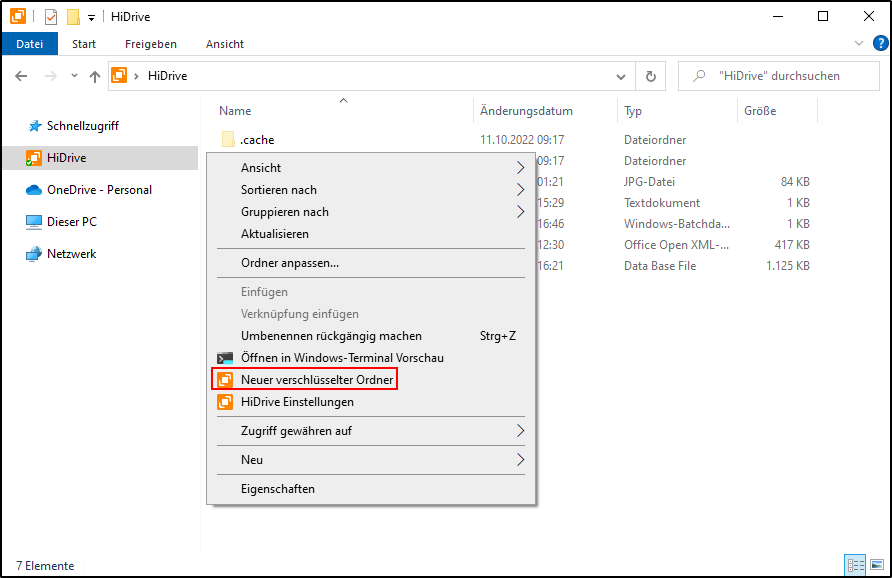Select OneDrive - Personal in navigation pane
This screenshot has height=578, width=892.
tap(99, 190)
